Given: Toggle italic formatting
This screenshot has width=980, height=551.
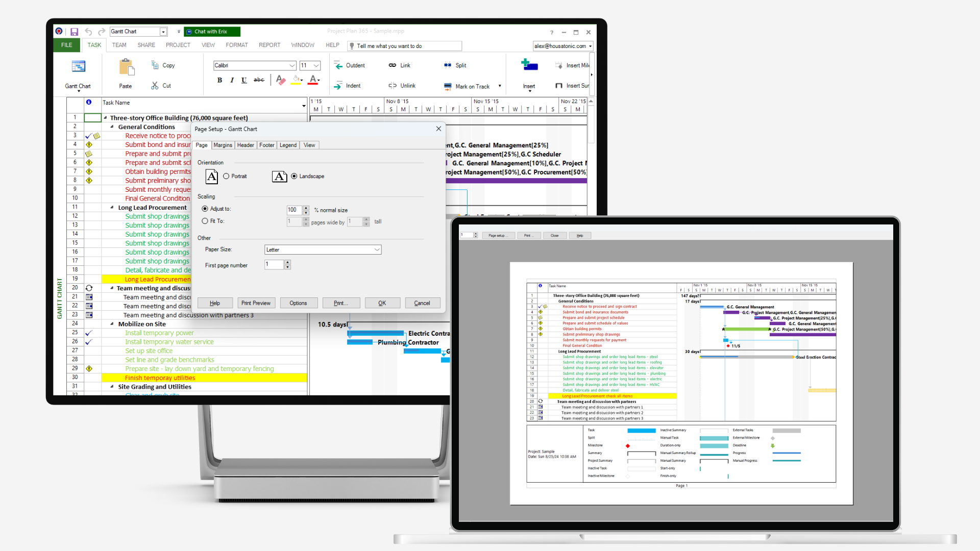Looking at the screenshot, I should tap(232, 80).
